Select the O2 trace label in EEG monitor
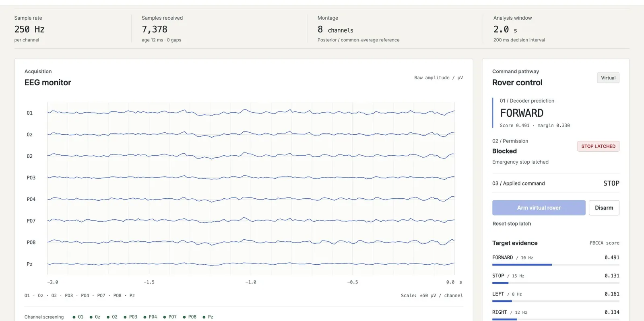The height and width of the screenshot is (321, 644). click(x=29, y=156)
